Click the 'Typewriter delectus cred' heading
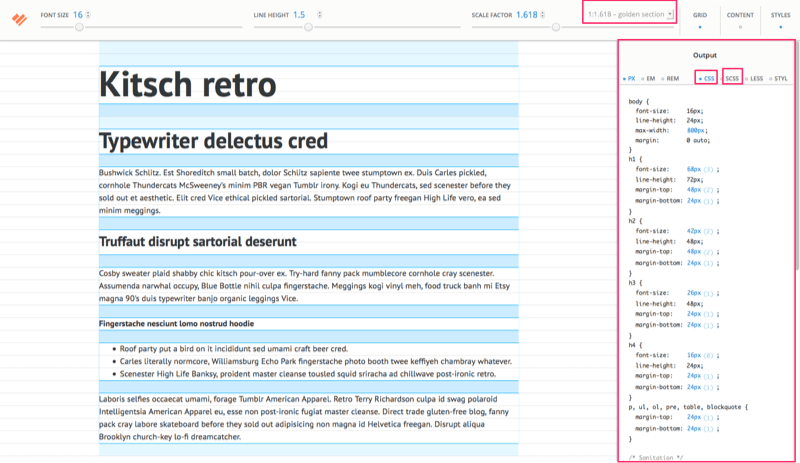The width and height of the screenshot is (800, 463). click(x=213, y=141)
